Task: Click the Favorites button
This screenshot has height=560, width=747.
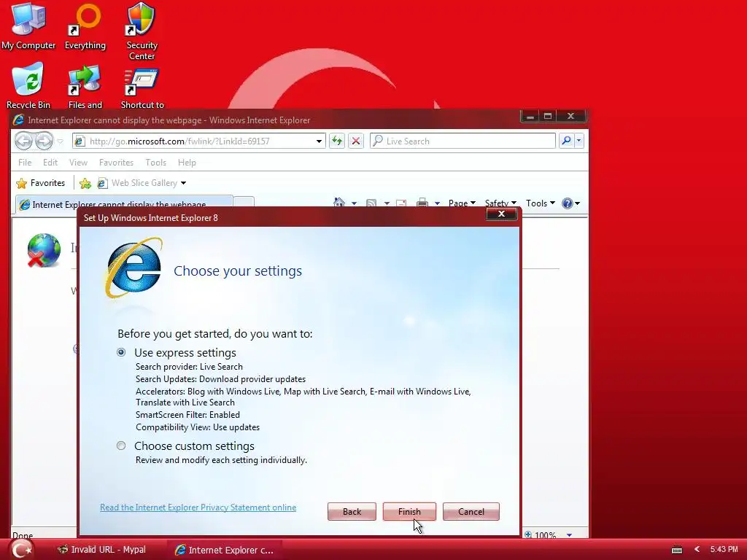Action: [41, 183]
